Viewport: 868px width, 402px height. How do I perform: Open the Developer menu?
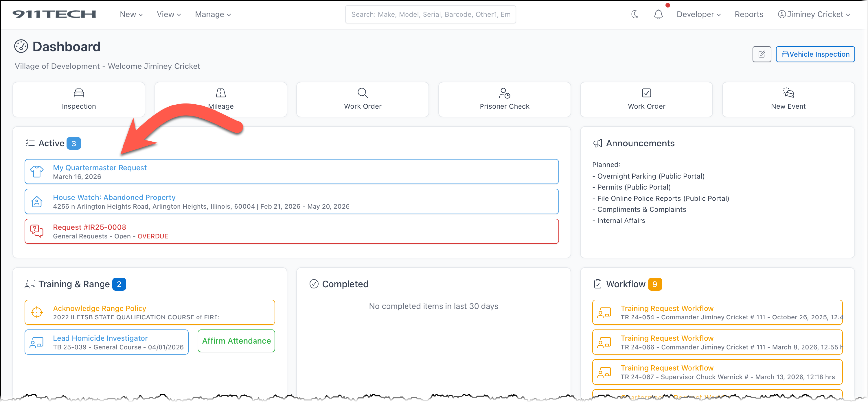click(x=698, y=14)
